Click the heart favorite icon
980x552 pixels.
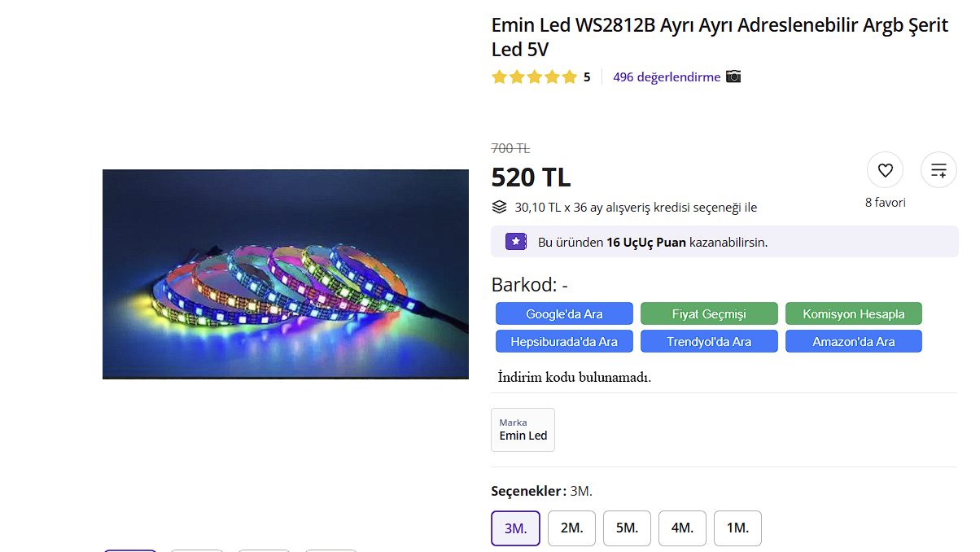[x=886, y=170]
